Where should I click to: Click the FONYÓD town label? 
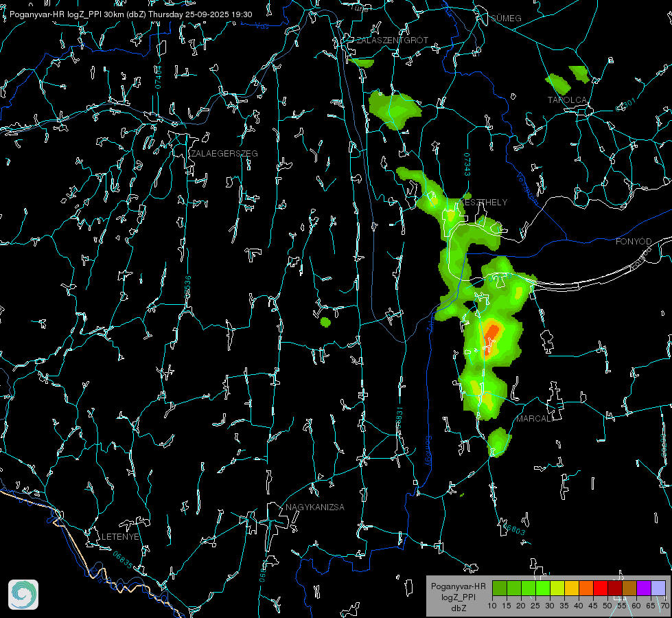[634, 242]
